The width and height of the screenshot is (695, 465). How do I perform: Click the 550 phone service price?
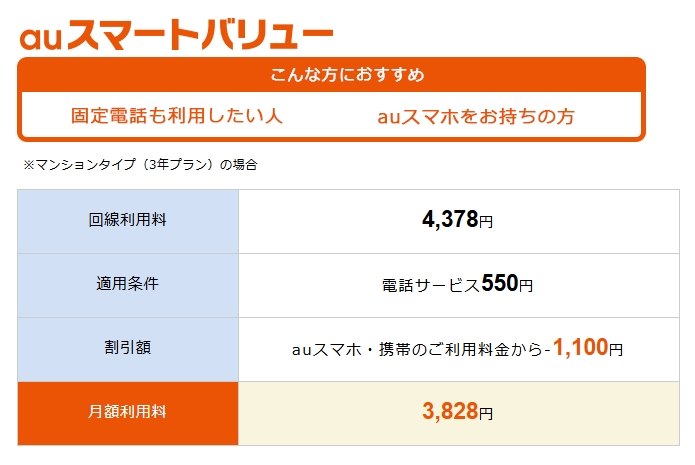499,284
